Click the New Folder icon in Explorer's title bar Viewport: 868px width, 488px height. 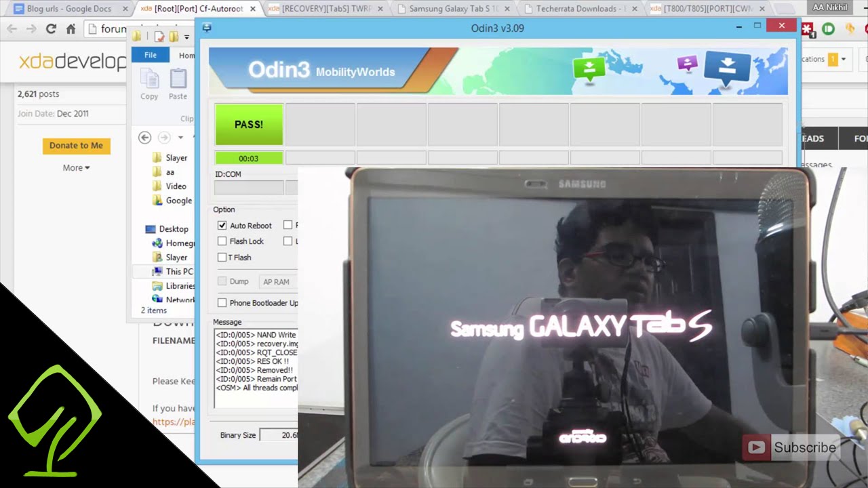[174, 37]
